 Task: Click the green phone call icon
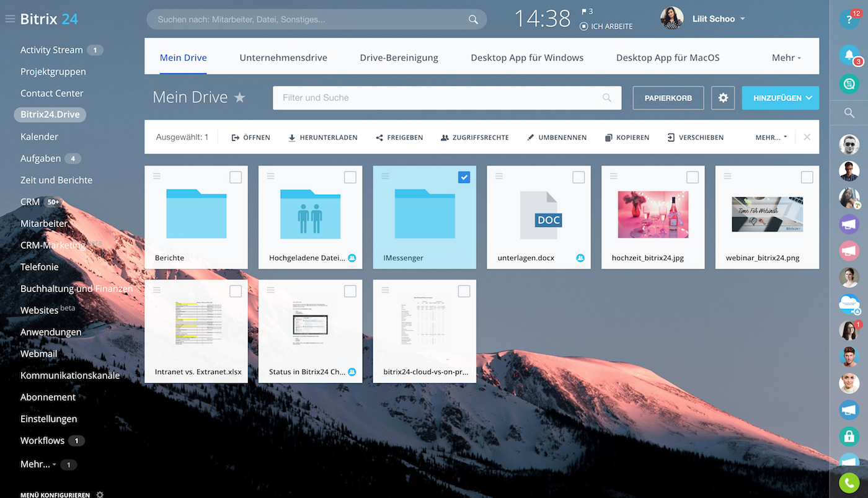pos(849,483)
